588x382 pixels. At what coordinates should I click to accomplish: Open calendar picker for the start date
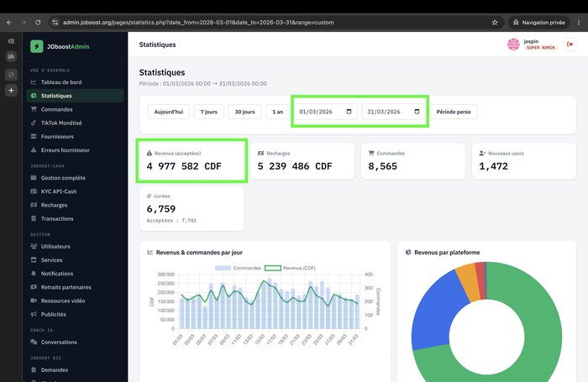coord(349,112)
